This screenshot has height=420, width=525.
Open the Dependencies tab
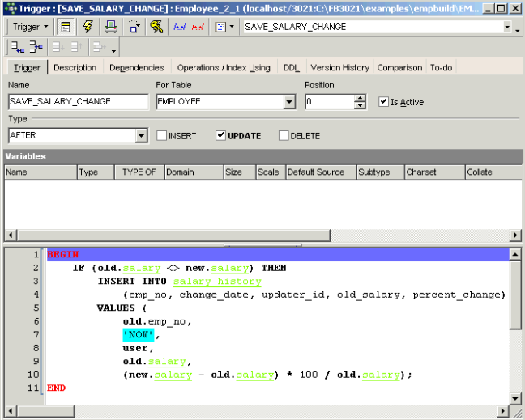tap(137, 67)
